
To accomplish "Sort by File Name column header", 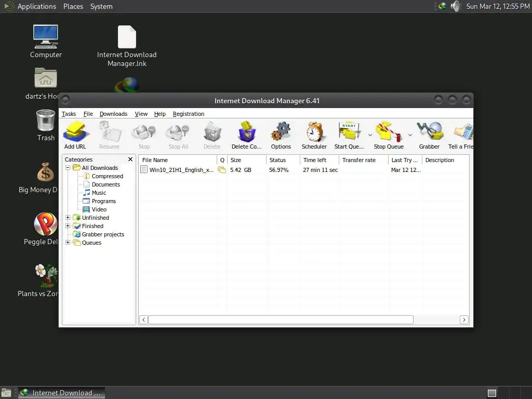I will (178, 160).
